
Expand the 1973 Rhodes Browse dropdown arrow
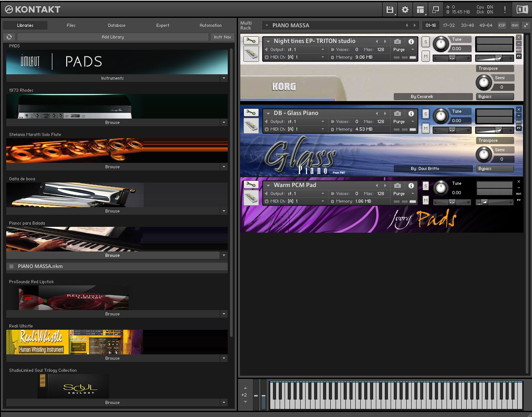click(x=224, y=123)
